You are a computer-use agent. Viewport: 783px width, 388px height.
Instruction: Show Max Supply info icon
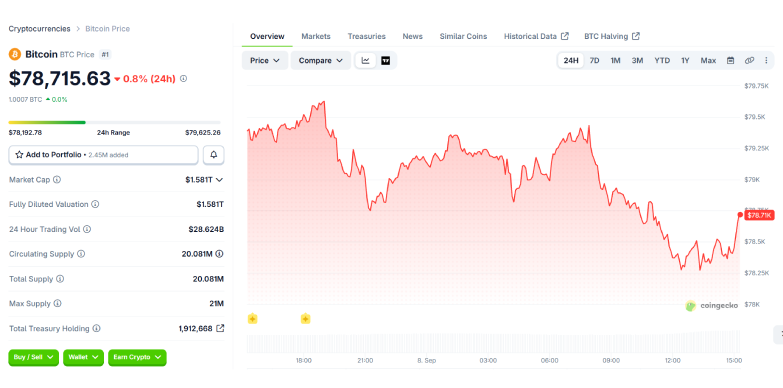57,304
